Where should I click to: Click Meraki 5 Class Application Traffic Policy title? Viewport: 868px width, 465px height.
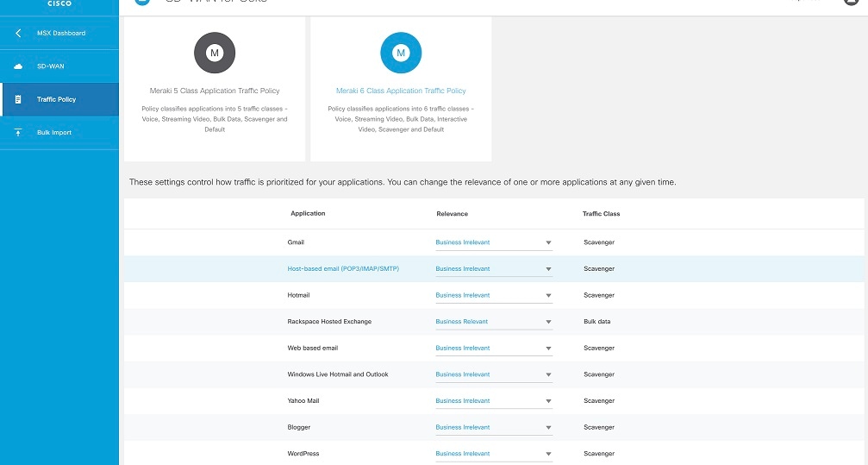pyautogui.click(x=215, y=91)
